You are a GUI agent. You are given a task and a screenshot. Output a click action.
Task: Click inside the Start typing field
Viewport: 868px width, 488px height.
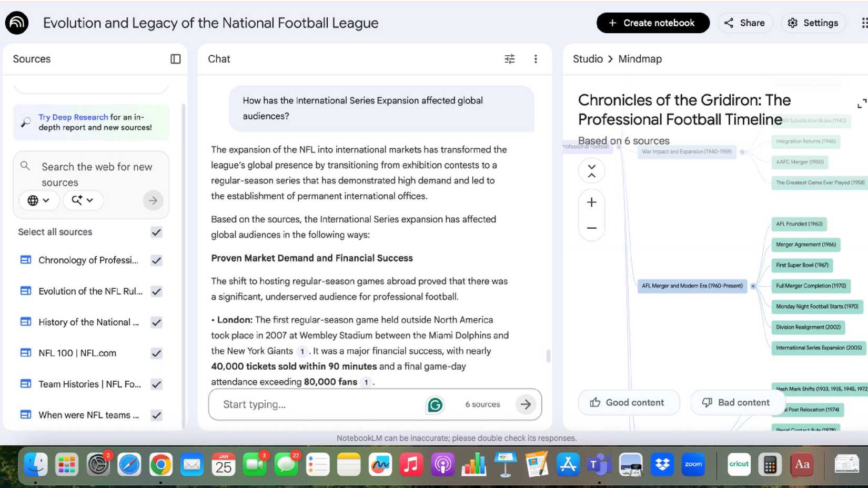pos(316,404)
